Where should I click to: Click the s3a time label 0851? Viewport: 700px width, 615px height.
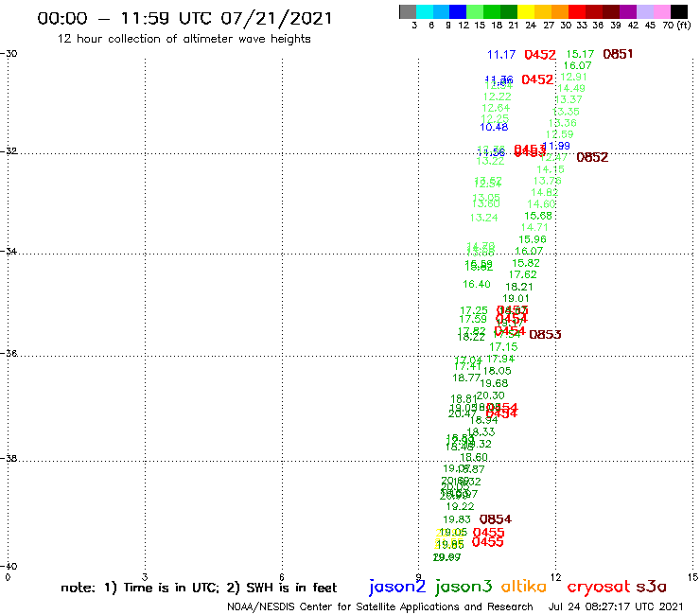(x=618, y=54)
